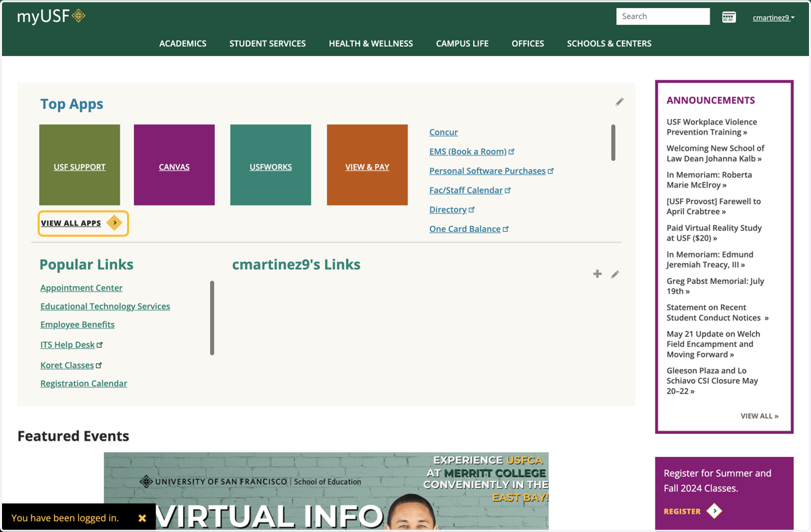Open One Card Balance link

coord(469,229)
